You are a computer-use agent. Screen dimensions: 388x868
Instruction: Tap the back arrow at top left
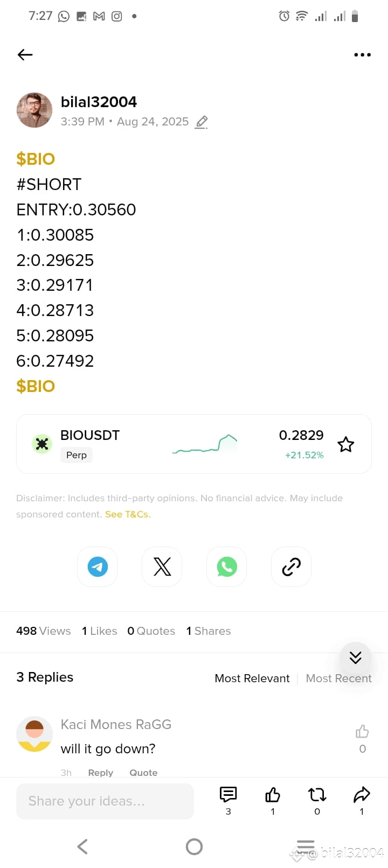pos(25,54)
